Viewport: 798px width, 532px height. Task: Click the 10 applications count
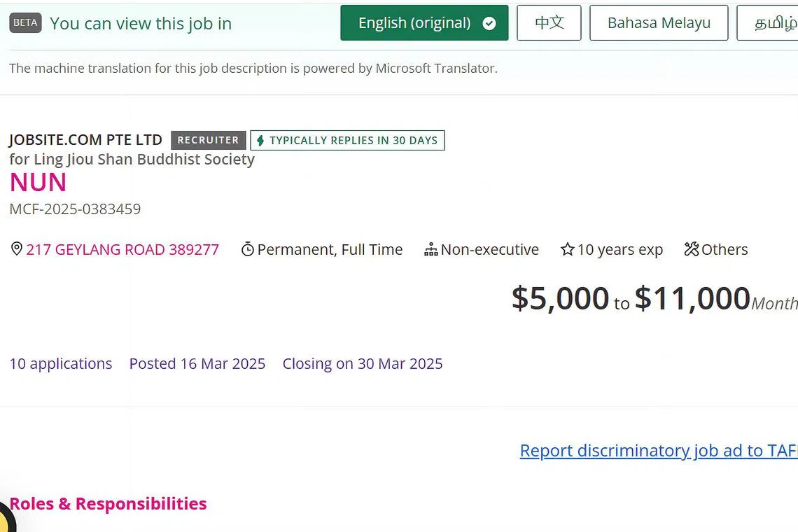(61, 363)
